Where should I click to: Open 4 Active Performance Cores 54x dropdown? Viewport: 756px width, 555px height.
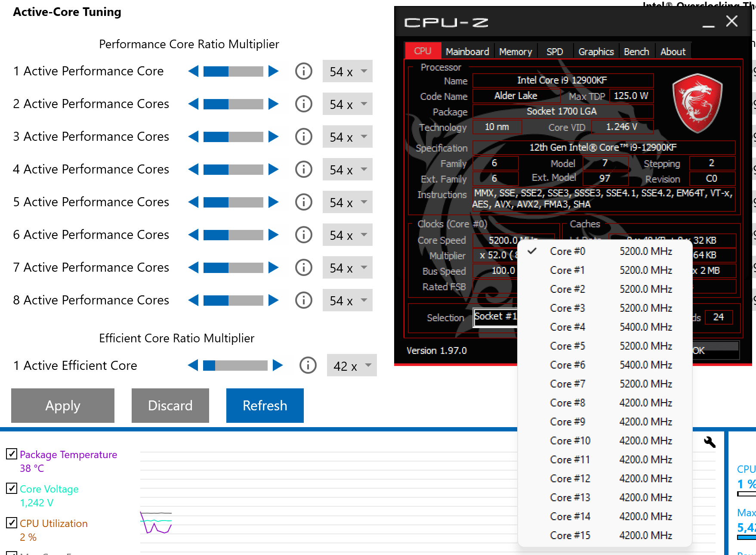pos(348,169)
